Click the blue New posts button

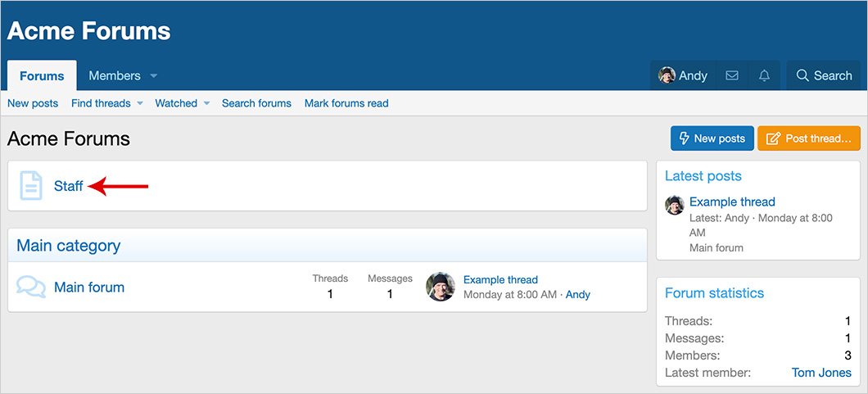point(712,138)
